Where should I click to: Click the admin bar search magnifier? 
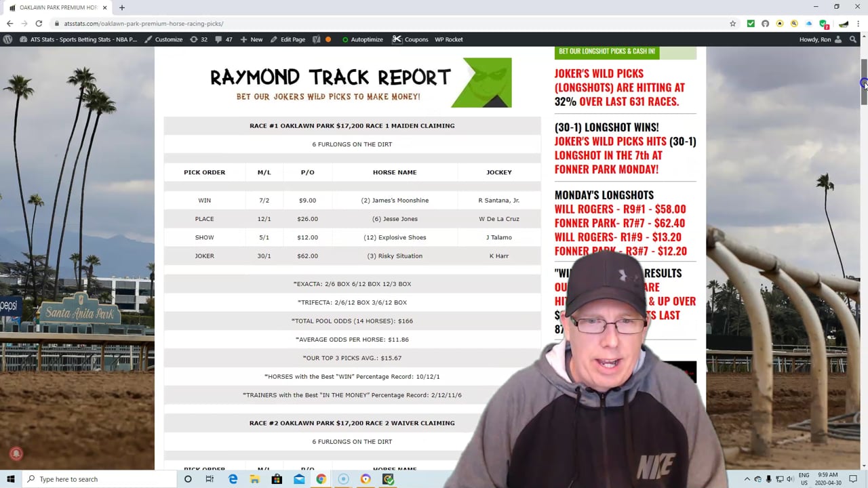coord(854,39)
